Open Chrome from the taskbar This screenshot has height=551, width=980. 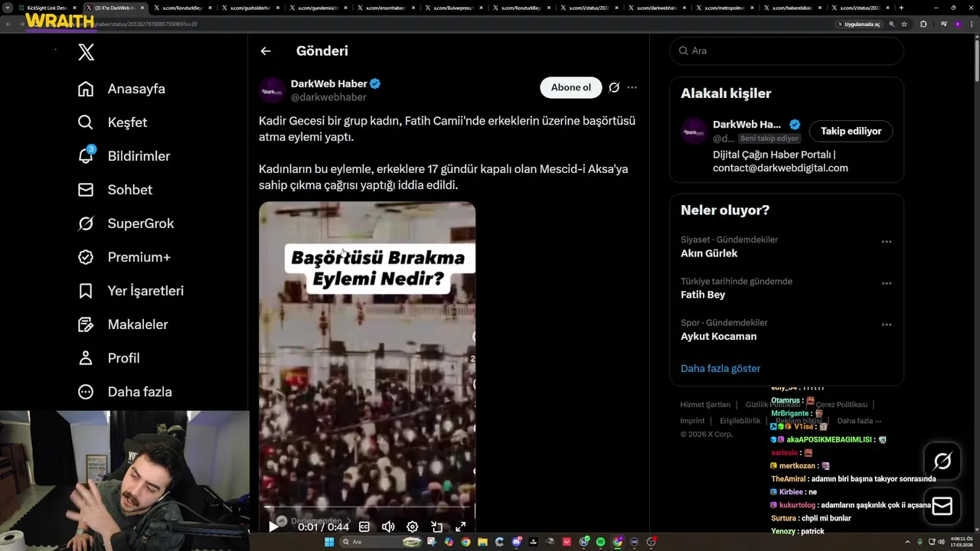tap(465, 542)
